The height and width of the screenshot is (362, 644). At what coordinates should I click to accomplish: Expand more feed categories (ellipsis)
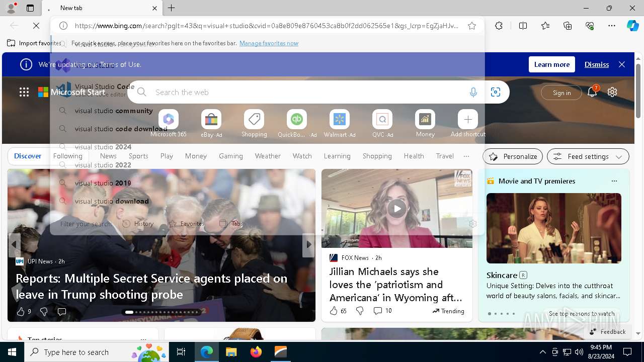coord(466,156)
